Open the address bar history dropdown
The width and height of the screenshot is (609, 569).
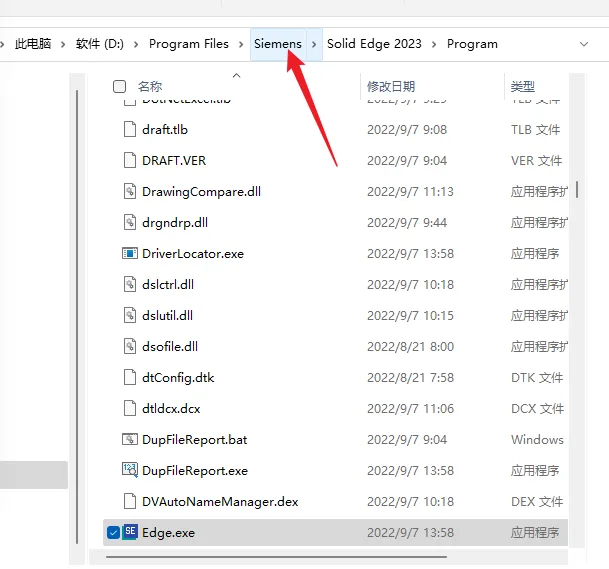[x=584, y=44]
